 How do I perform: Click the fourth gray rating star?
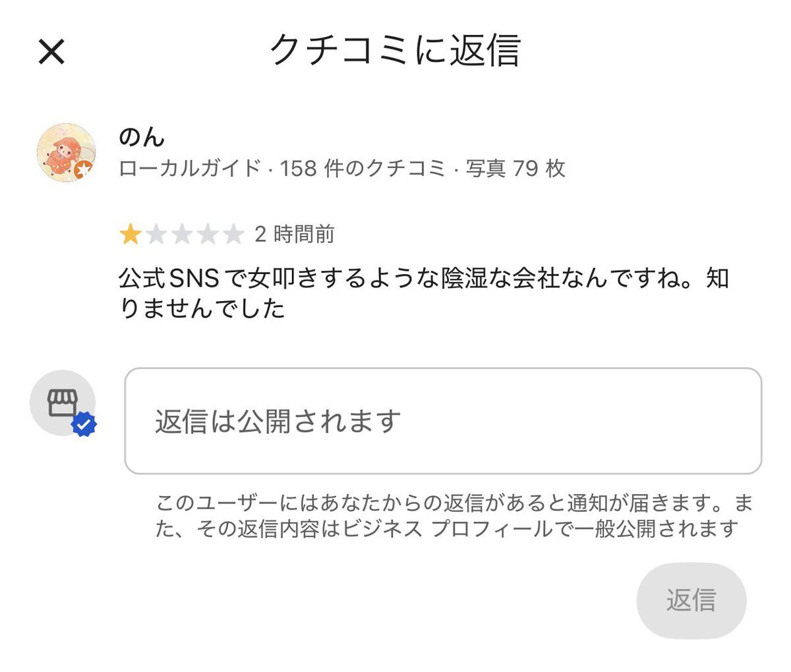[x=207, y=235]
